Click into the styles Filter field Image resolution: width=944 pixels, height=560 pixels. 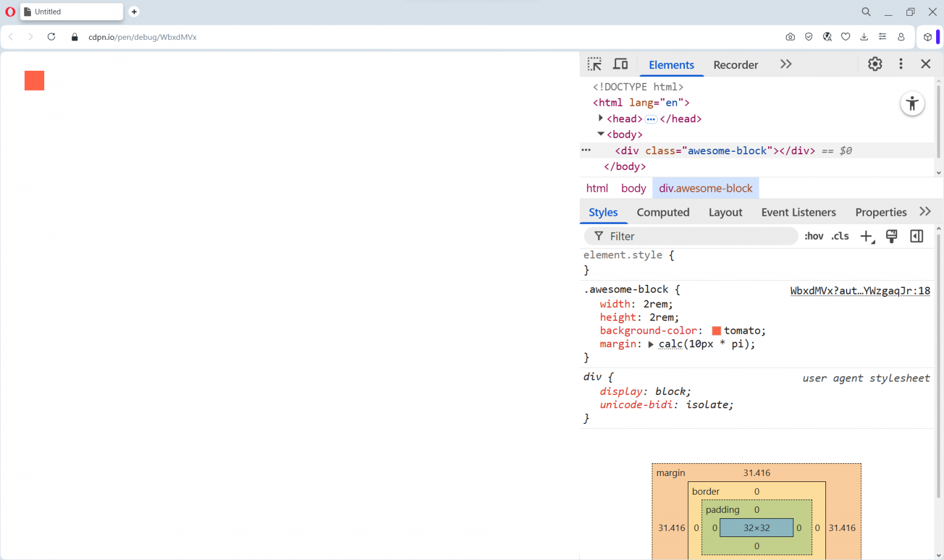[x=696, y=236]
